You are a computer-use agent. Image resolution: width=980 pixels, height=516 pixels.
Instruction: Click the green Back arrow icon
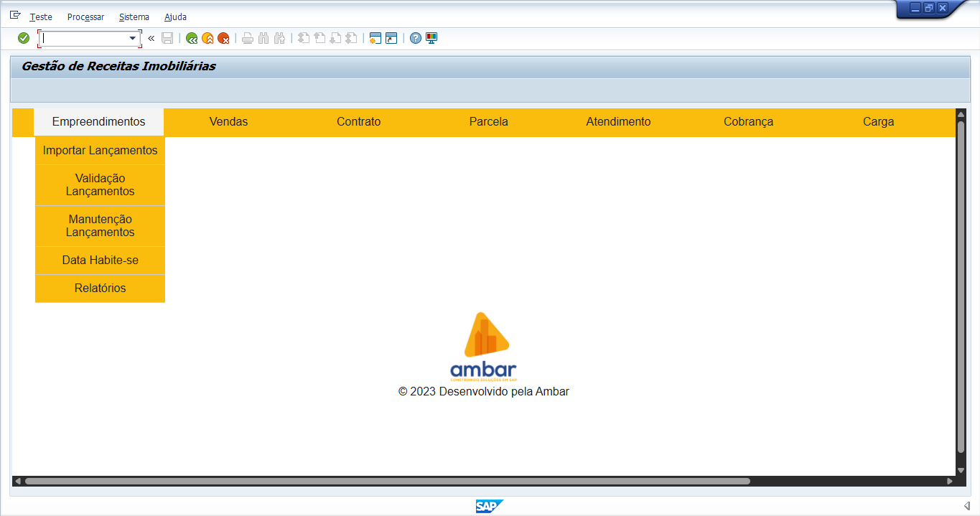pyautogui.click(x=192, y=38)
